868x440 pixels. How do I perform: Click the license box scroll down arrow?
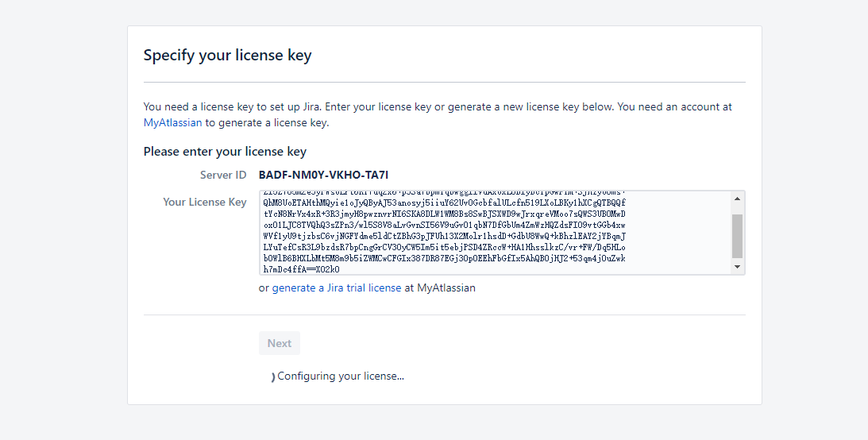737,267
